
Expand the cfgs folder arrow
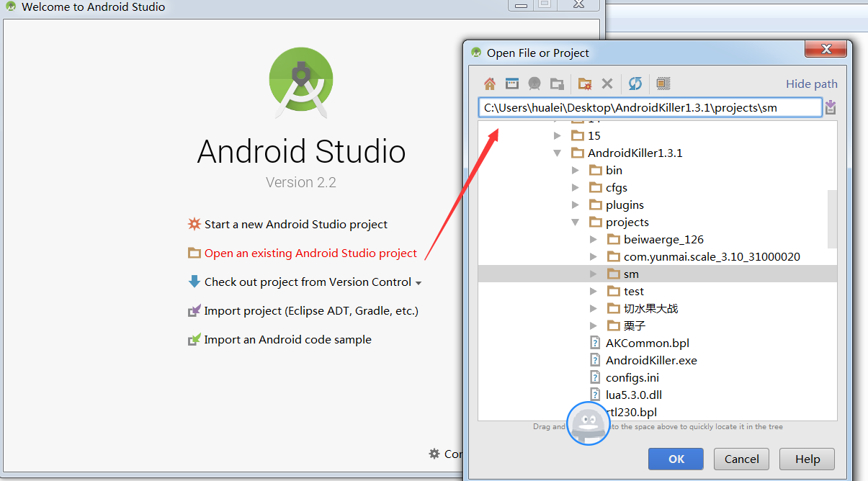[x=575, y=187]
